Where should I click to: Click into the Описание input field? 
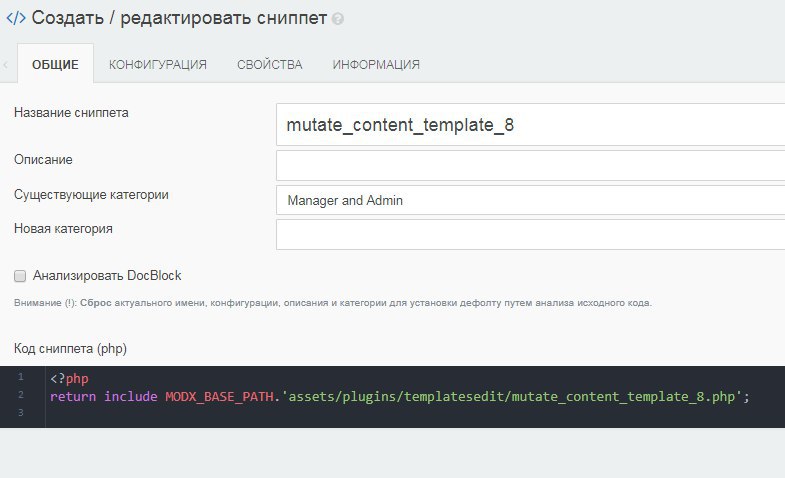point(530,165)
